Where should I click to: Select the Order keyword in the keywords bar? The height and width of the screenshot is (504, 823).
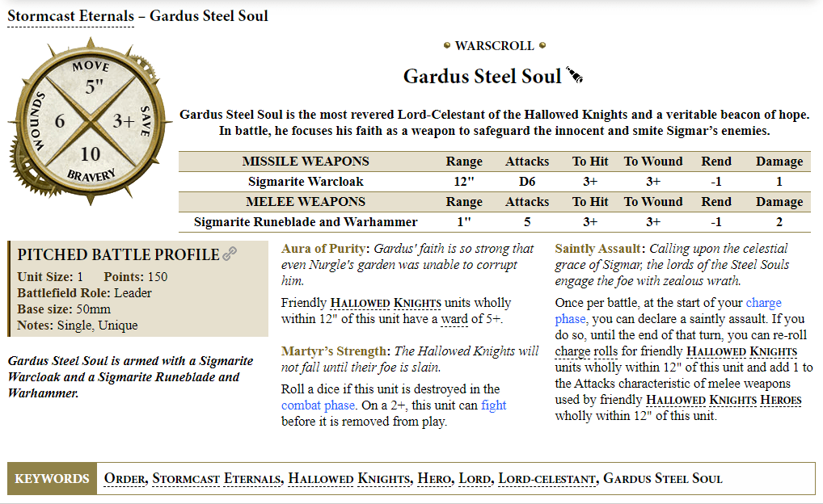124,479
